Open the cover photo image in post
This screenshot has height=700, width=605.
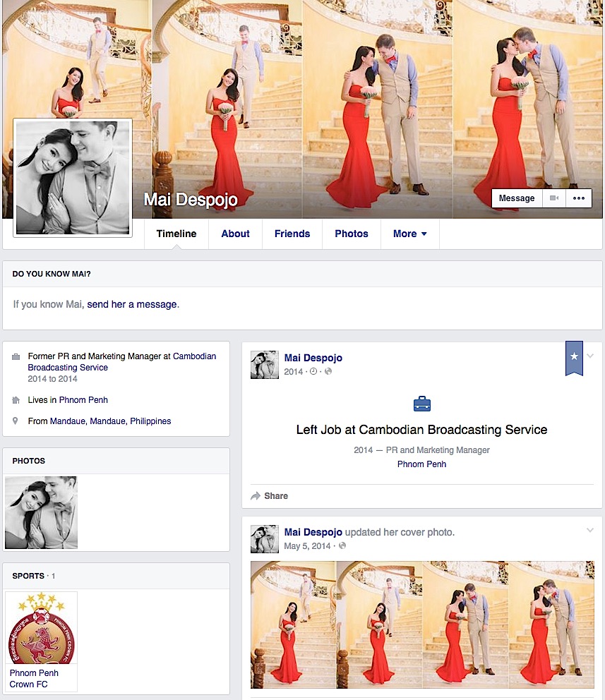pos(422,624)
